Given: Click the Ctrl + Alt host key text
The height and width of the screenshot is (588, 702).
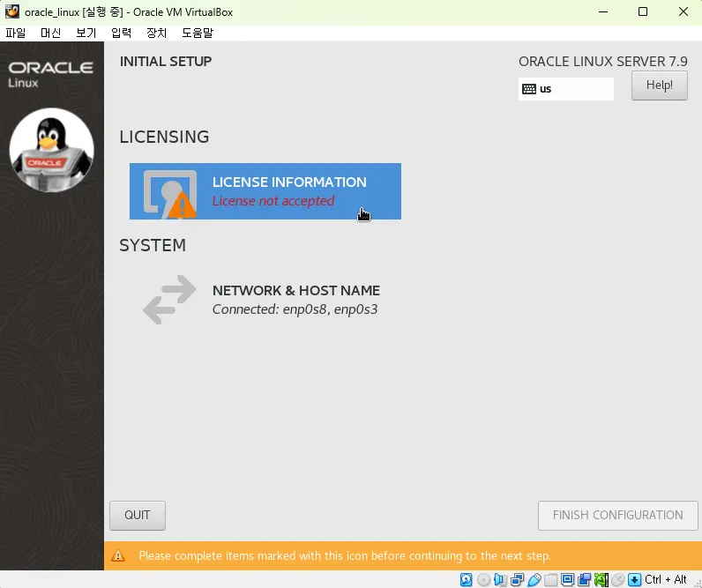Looking at the screenshot, I should coord(665,579).
